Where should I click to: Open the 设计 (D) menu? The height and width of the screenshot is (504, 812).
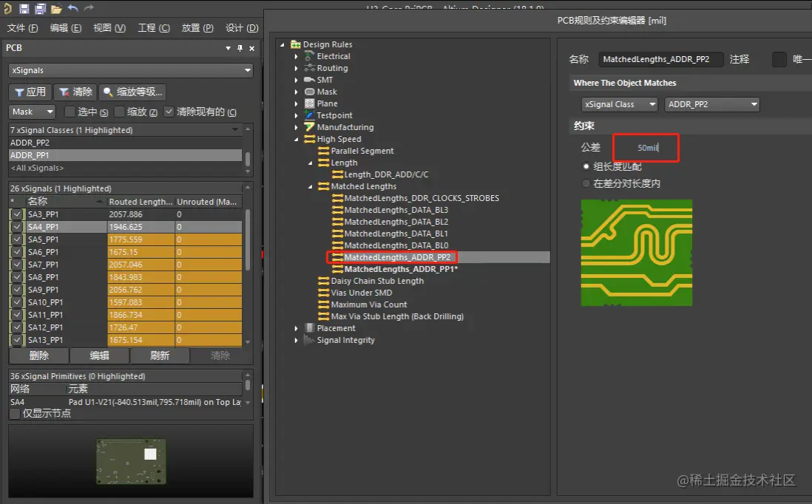[242, 28]
